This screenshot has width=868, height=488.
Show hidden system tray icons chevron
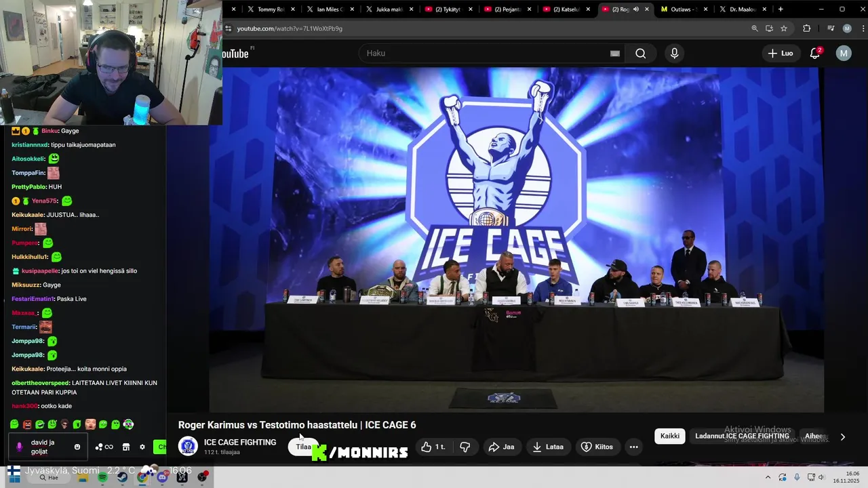point(768,477)
